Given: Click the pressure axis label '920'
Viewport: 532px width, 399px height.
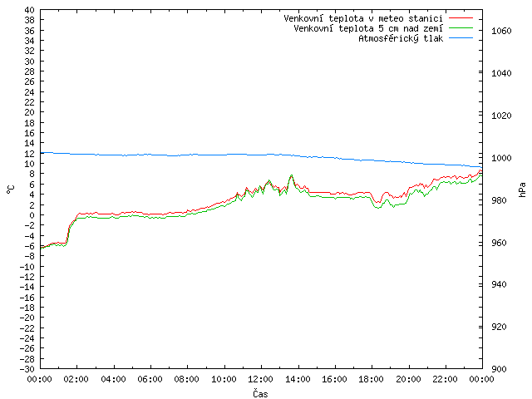Looking at the screenshot, I should pyautogui.click(x=499, y=327).
